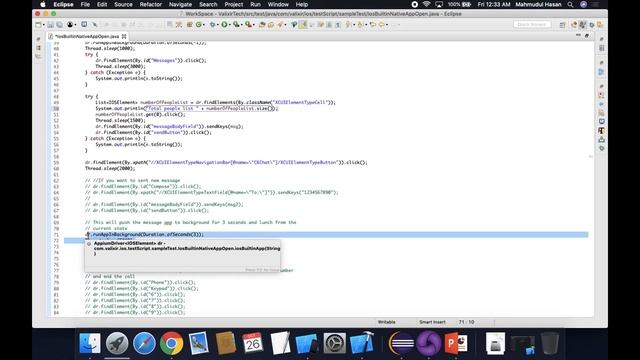Click the New Java Package icon

[x=189, y=25]
